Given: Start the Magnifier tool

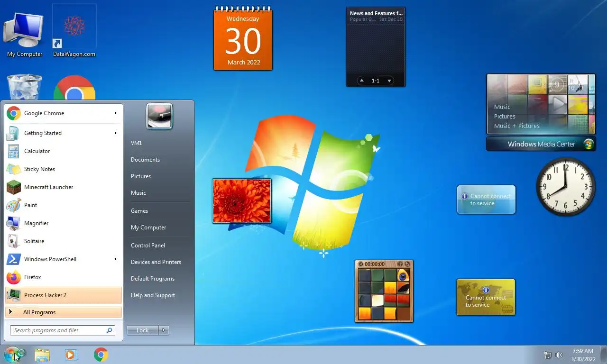Looking at the screenshot, I should 64,223.
